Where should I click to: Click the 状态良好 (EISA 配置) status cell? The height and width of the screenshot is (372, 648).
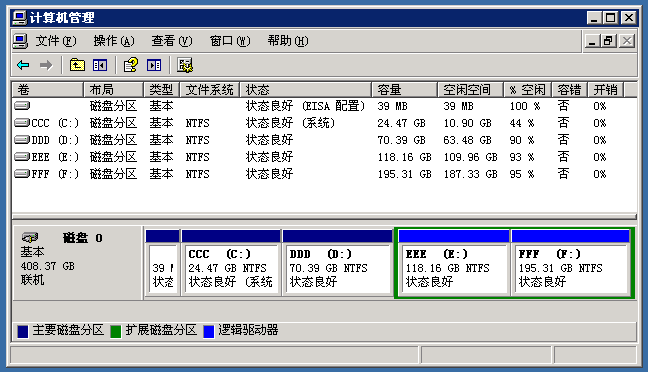tap(305, 106)
